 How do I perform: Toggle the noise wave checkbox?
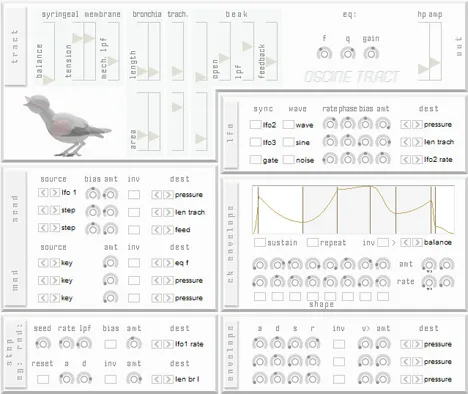pos(288,160)
